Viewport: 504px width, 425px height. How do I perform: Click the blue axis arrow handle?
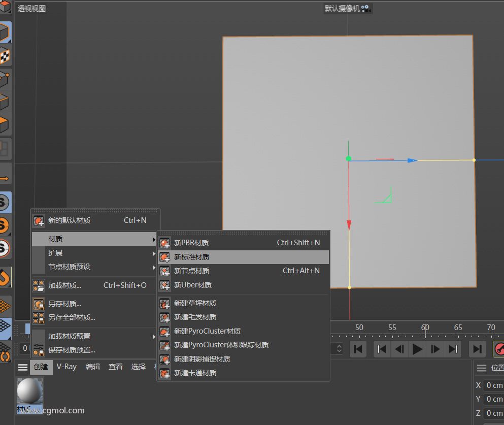tap(412, 160)
